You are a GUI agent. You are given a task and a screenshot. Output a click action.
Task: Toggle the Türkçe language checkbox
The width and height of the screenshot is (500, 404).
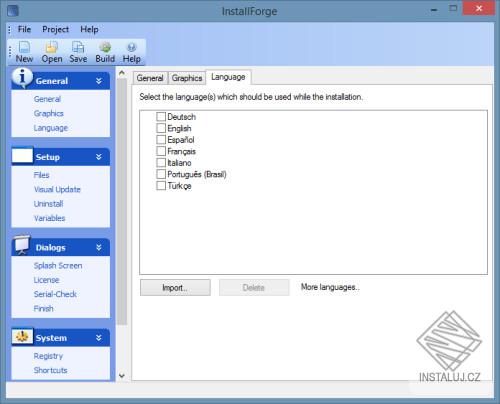(161, 185)
